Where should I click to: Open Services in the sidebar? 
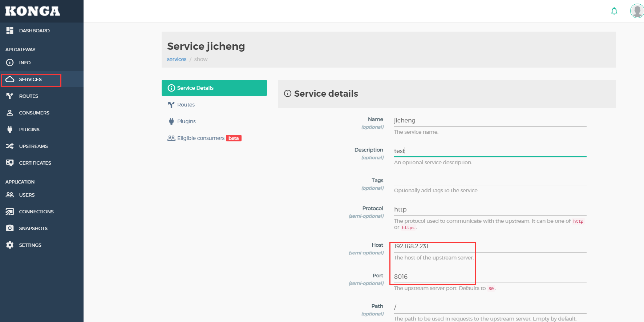pos(31,80)
